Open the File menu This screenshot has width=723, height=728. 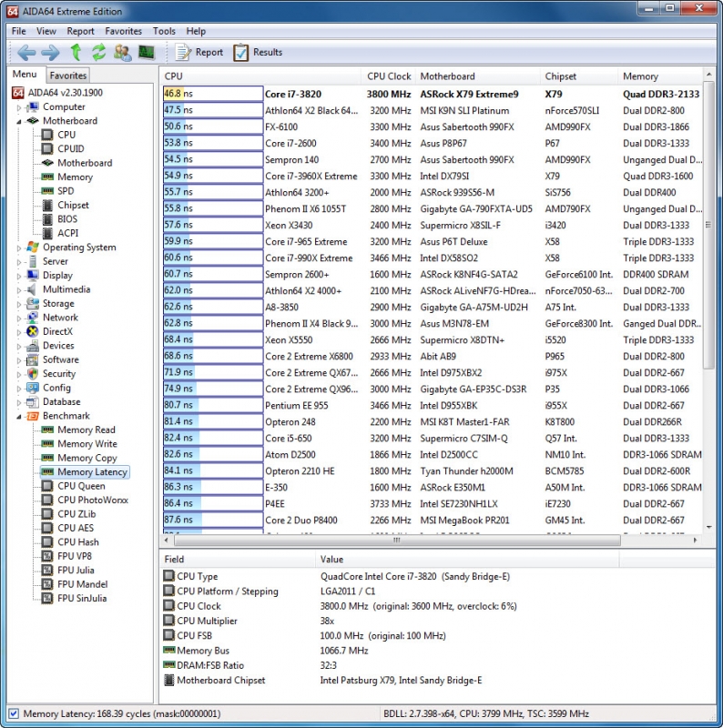(18, 31)
